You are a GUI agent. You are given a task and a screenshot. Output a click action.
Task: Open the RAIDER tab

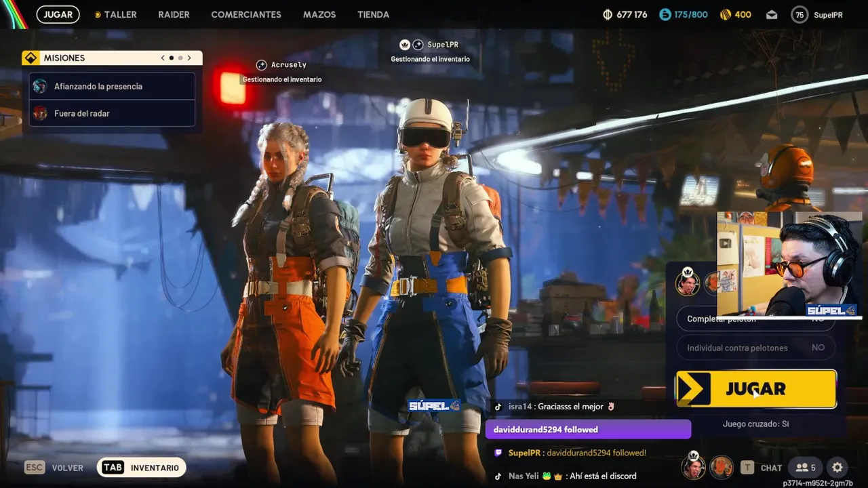pyautogui.click(x=174, y=14)
